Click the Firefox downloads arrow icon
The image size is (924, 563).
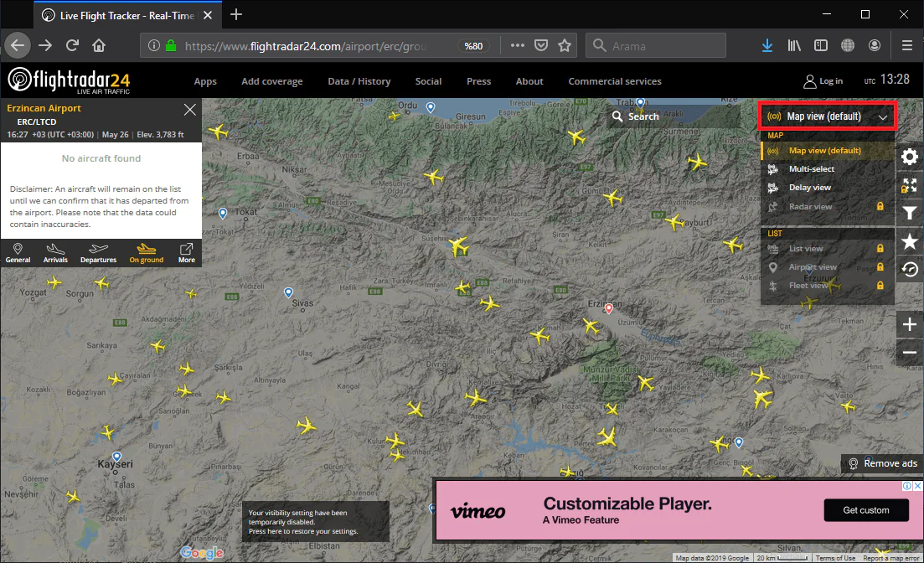(767, 45)
